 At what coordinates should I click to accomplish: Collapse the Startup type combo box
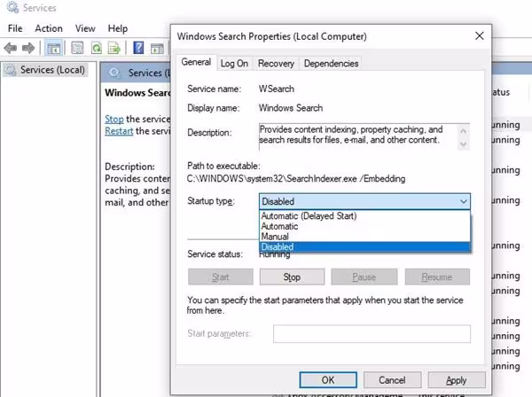364,201
